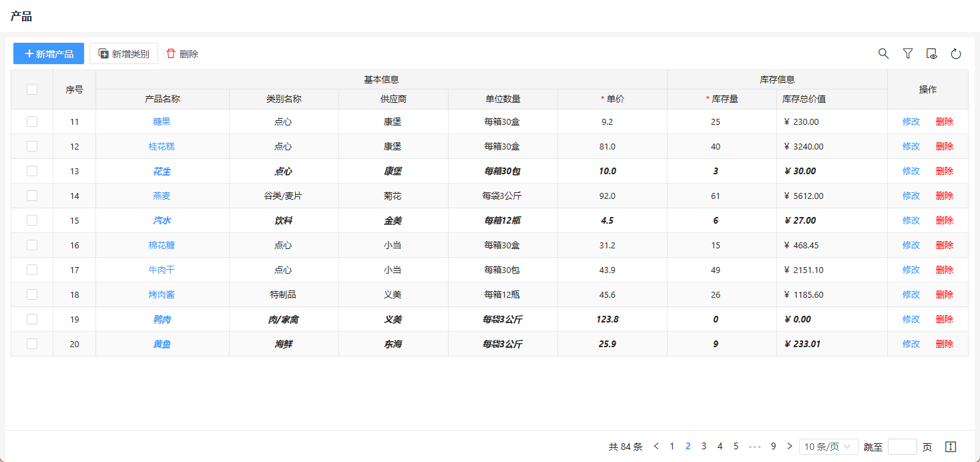The width and height of the screenshot is (980, 462).
Task: Open the 桂花糕 product link
Action: [x=162, y=146]
